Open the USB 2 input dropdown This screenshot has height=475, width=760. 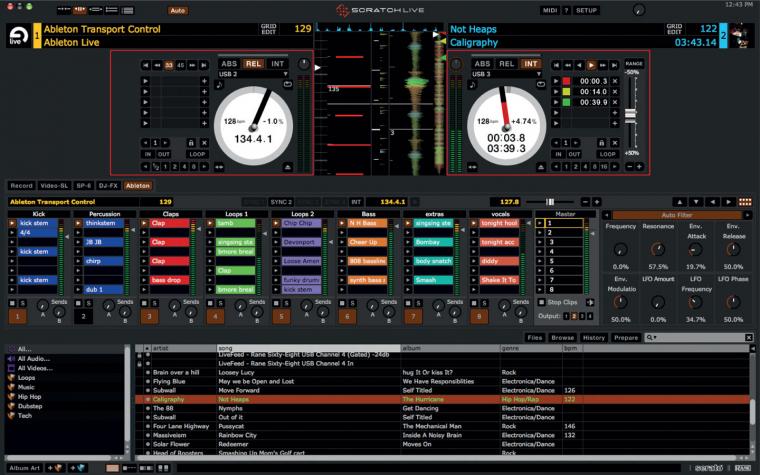pyautogui.click(x=253, y=74)
